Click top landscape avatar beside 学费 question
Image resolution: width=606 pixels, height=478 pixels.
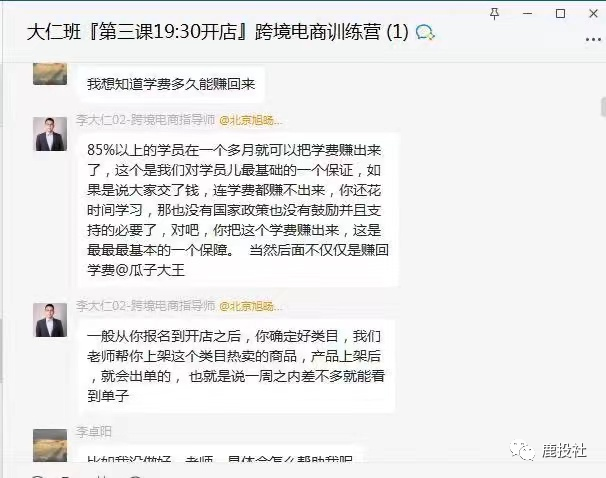point(50,74)
